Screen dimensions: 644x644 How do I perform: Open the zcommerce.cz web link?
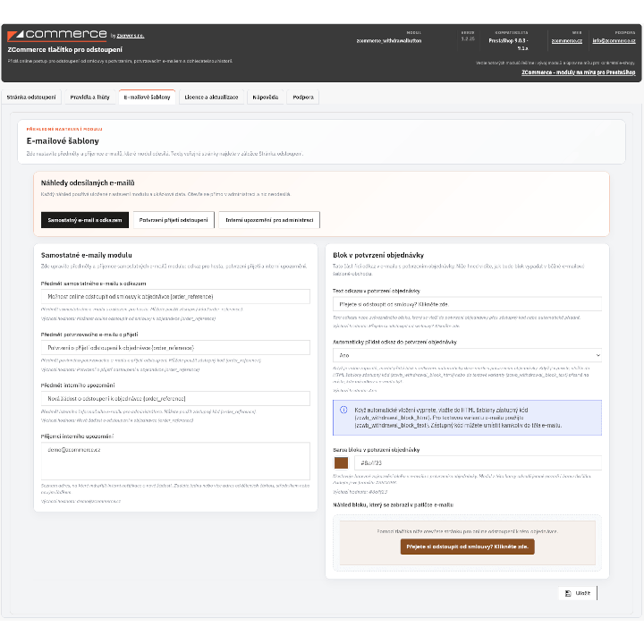tap(567, 40)
